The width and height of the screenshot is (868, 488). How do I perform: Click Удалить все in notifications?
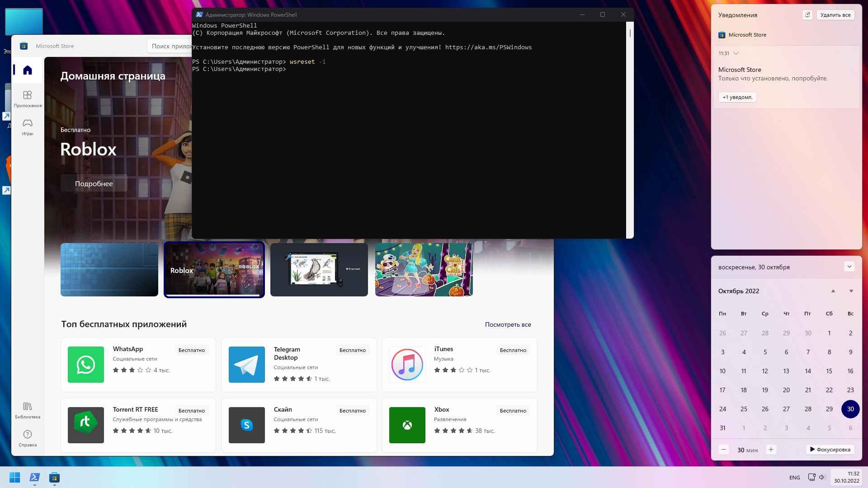coord(835,15)
